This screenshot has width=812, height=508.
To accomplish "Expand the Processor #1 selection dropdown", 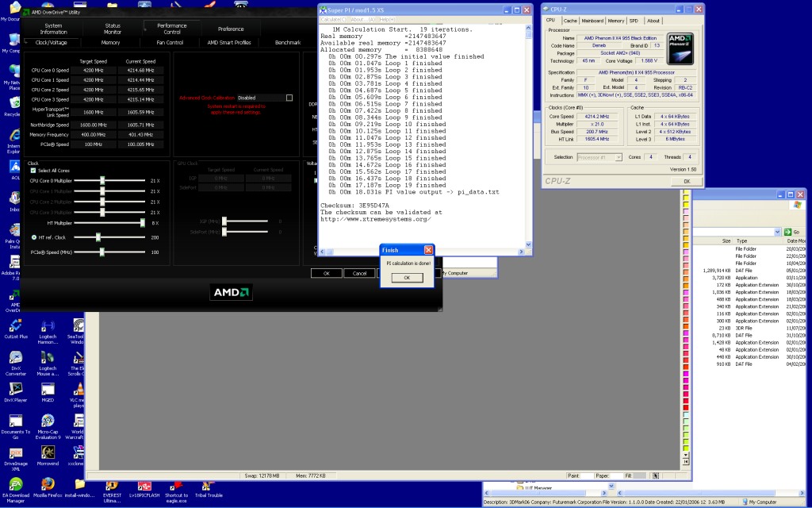I will (x=618, y=157).
